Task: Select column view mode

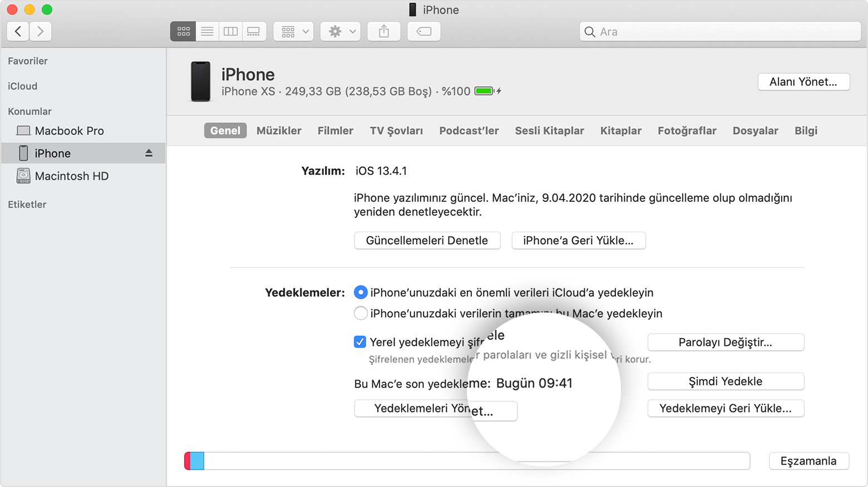Action: (x=230, y=31)
